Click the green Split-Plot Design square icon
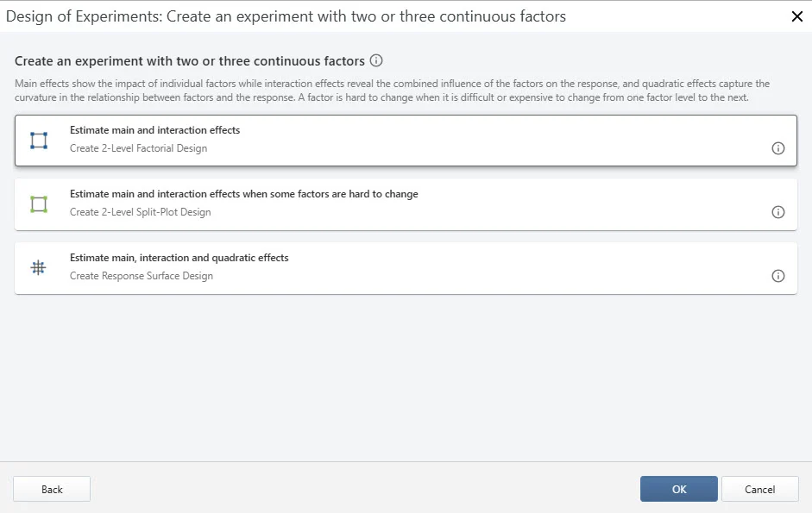This screenshot has height=513, width=812. tap(39, 204)
